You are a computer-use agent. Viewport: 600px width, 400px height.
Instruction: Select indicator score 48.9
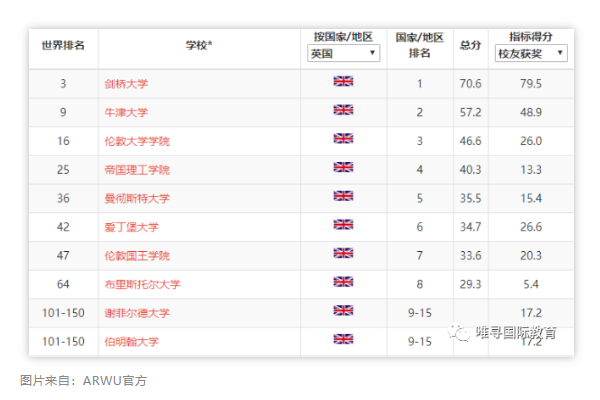coord(531,113)
